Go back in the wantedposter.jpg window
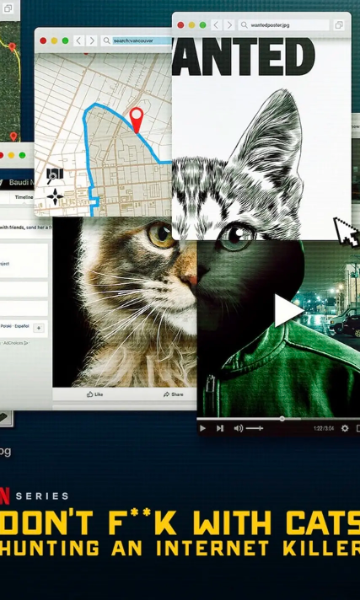Viewport: 360px width, 600px height. (x=217, y=25)
